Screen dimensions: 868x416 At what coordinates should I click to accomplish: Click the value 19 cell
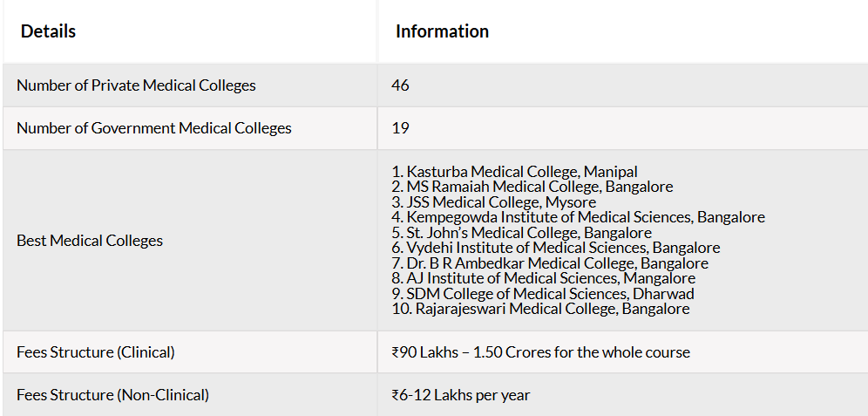pos(623,128)
